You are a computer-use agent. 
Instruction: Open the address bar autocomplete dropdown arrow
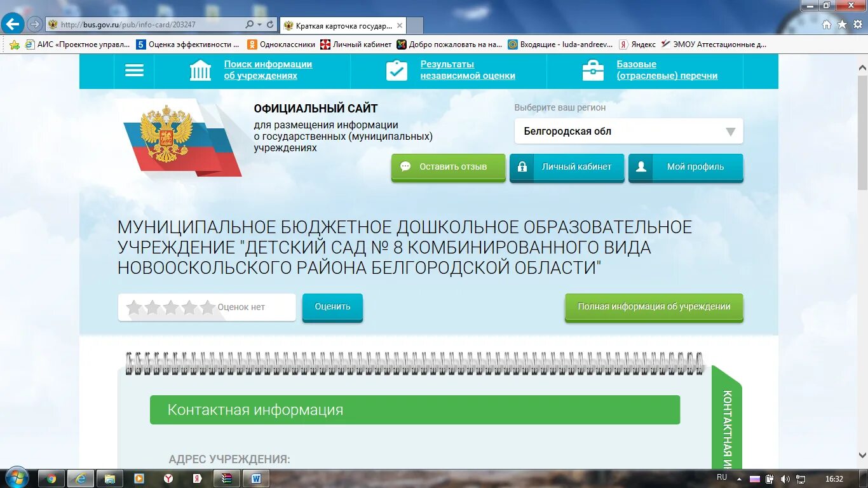[259, 25]
